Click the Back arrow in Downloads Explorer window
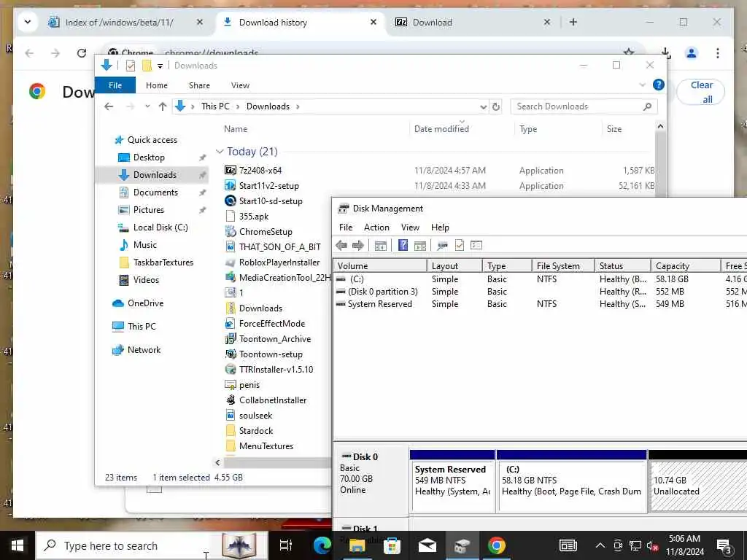This screenshot has width=747, height=560. click(x=109, y=106)
